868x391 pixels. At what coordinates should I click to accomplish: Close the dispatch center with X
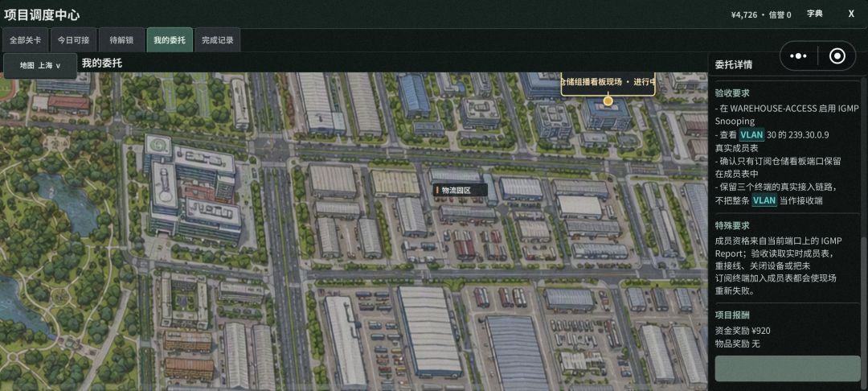[851, 14]
